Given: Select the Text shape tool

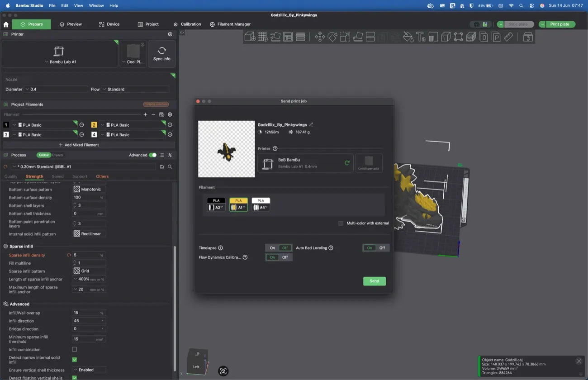Looking at the screenshot, I should (421, 37).
